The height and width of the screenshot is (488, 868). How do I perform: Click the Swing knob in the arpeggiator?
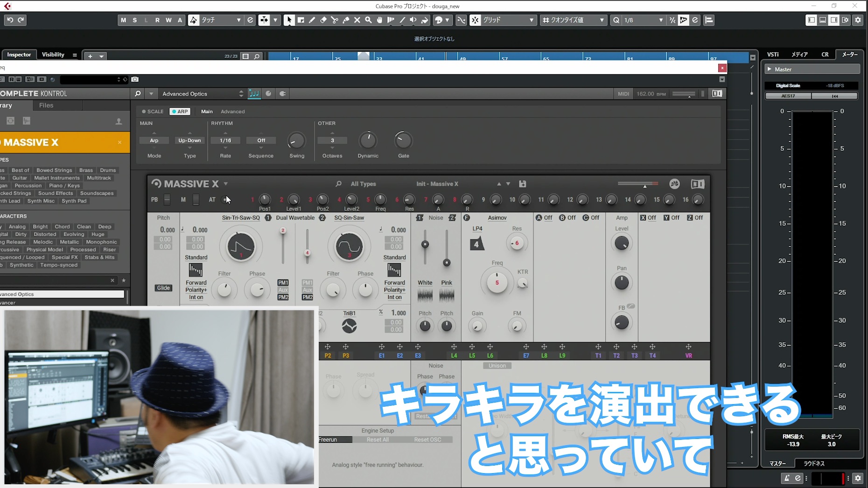click(296, 140)
